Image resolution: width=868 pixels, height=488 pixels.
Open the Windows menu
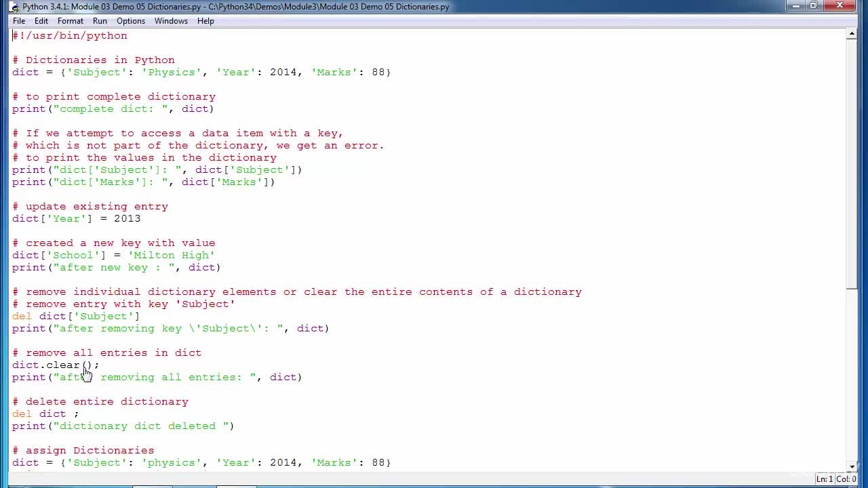(171, 21)
